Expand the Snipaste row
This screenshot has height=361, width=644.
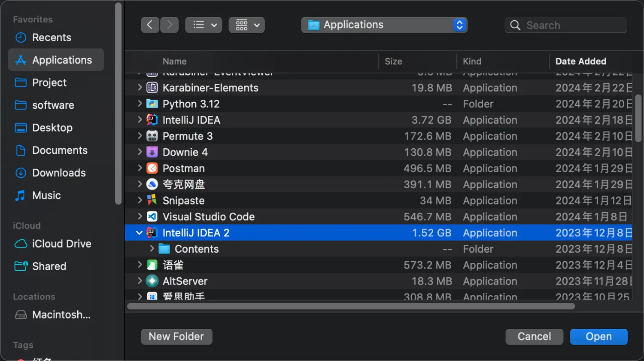(140, 200)
